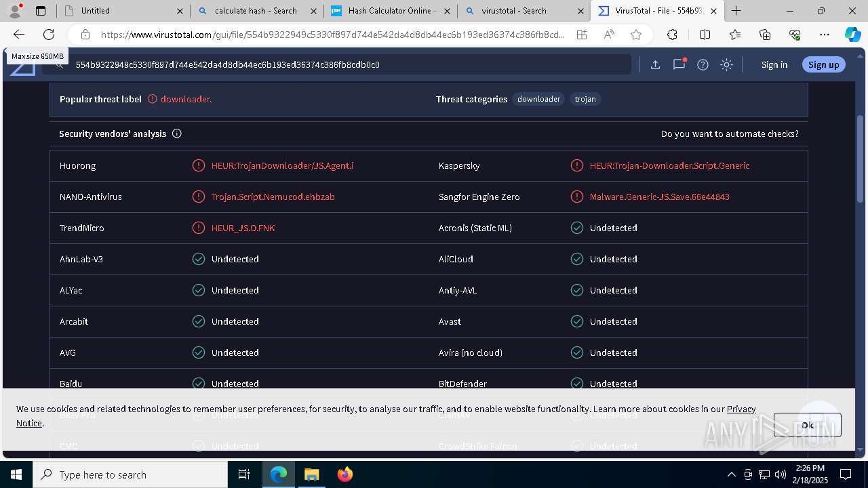
Task: Click the Sign up button
Action: (x=823, y=64)
